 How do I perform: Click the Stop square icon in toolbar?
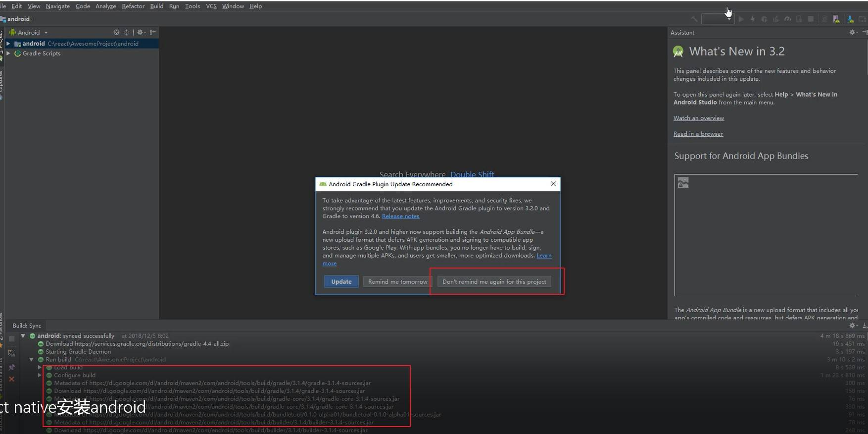click(x=811, y=19)
